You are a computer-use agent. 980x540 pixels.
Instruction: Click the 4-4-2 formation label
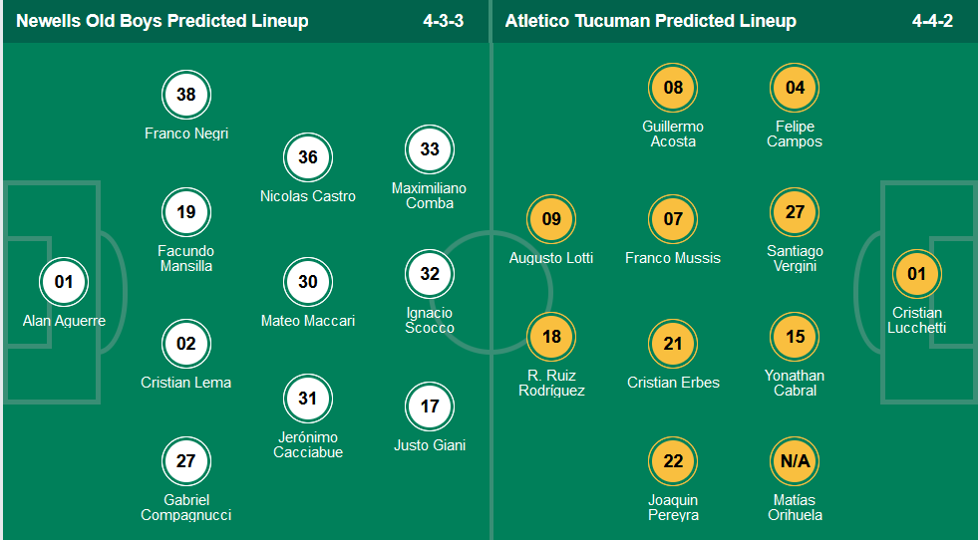tap(932, 21)
